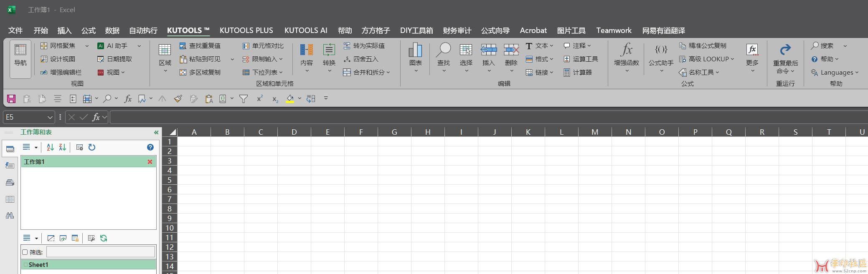
Task: Open the binoculars find and replace pane
Action: (10, 216)
